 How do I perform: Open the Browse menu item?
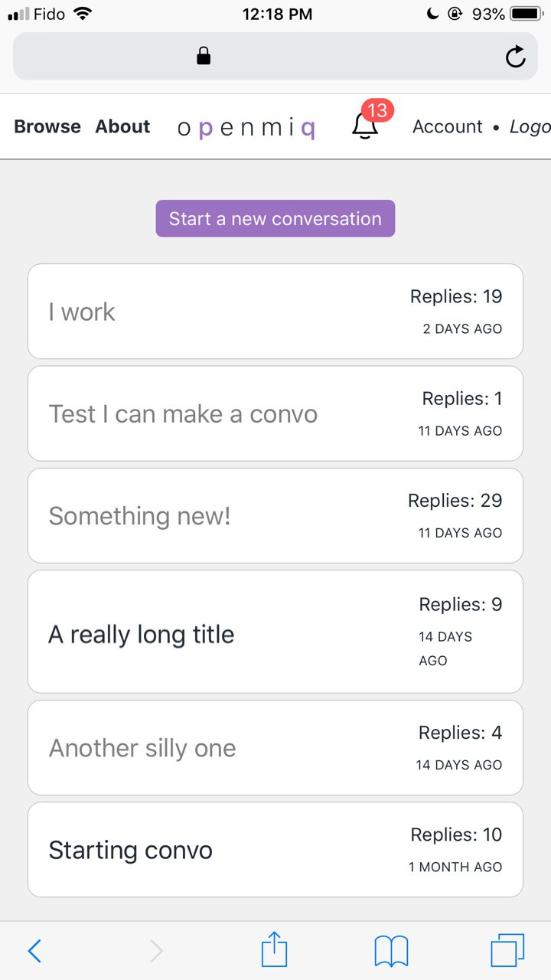[x=47, y=126]
